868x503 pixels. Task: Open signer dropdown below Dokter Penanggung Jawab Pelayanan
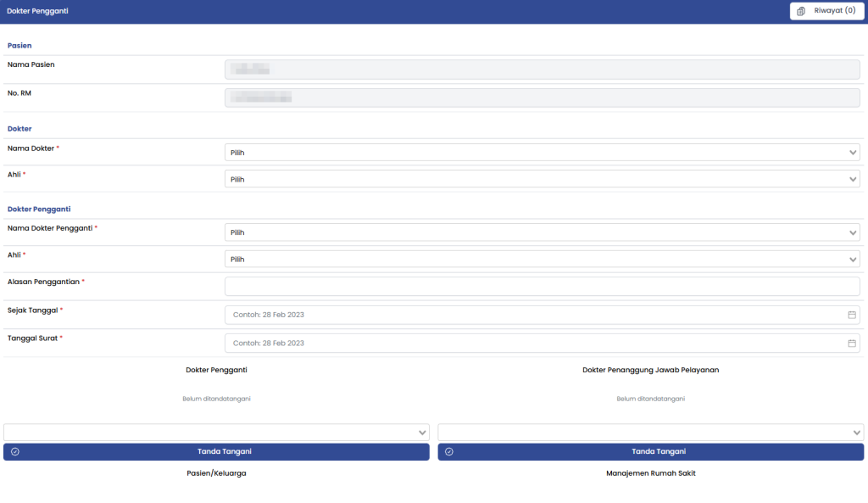pos(650,433)
